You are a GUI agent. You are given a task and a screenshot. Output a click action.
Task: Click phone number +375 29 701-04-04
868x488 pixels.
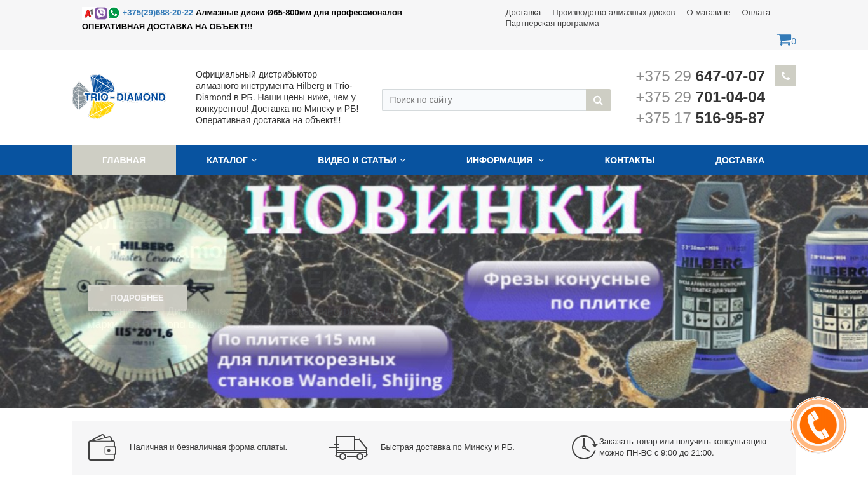tap(700, 97)
